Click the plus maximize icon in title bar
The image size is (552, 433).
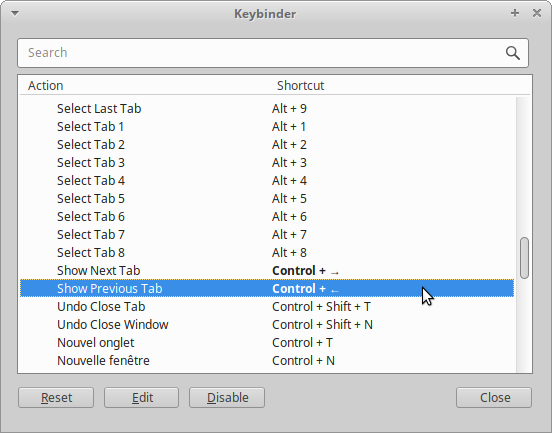coord(515,13)
